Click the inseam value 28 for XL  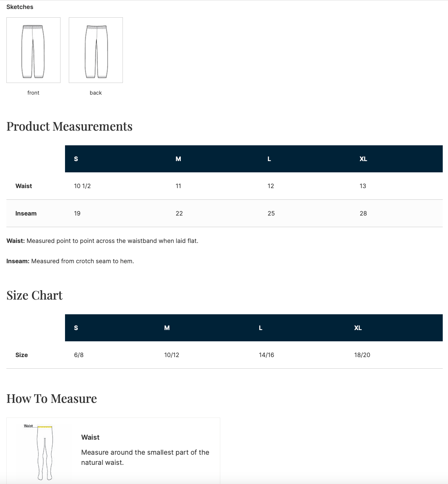pyautogui.click(x=363, y=213)
